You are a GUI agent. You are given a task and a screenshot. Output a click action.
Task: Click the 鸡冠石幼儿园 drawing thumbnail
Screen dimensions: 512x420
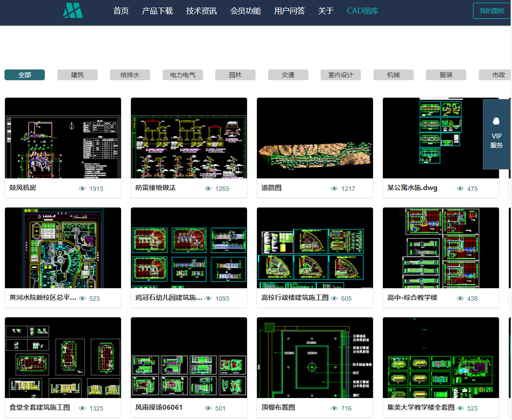[x=189, y=247]
